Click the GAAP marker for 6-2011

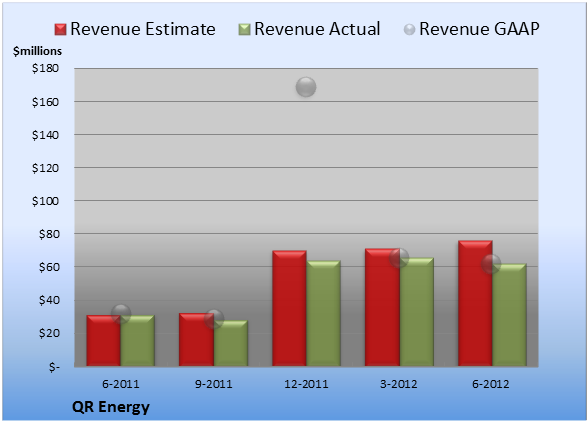coord(121,314)
